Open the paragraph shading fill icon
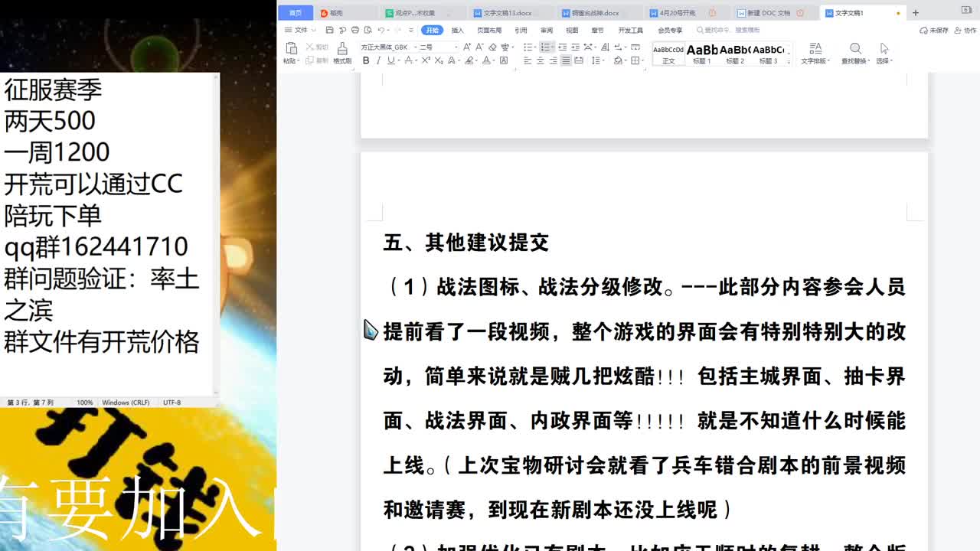Viewport: 980px width, 551px height. pyautogui.click(x=619, y=60)
